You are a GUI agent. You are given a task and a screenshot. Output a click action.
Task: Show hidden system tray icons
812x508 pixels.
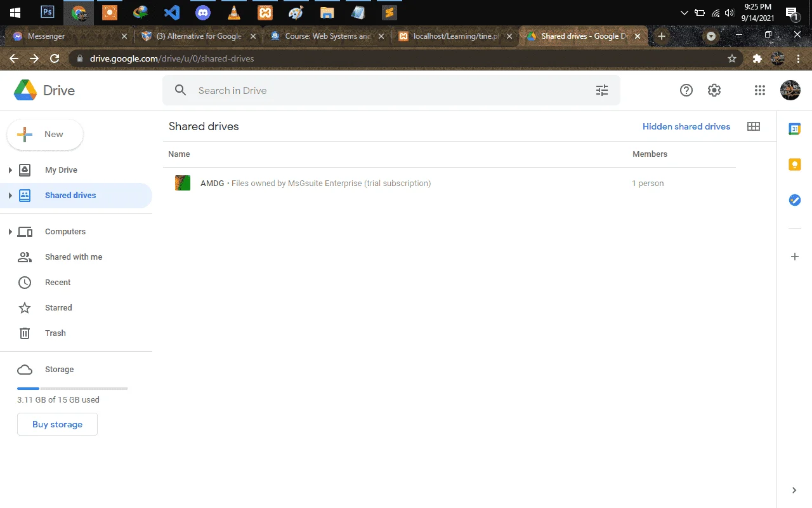click(684, 12)
